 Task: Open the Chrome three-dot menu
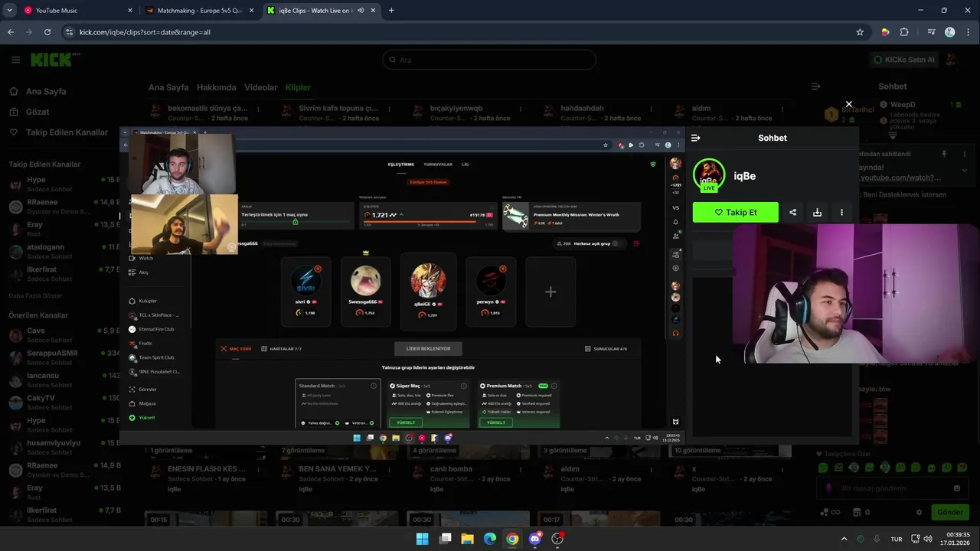click(x=969, y=32)
